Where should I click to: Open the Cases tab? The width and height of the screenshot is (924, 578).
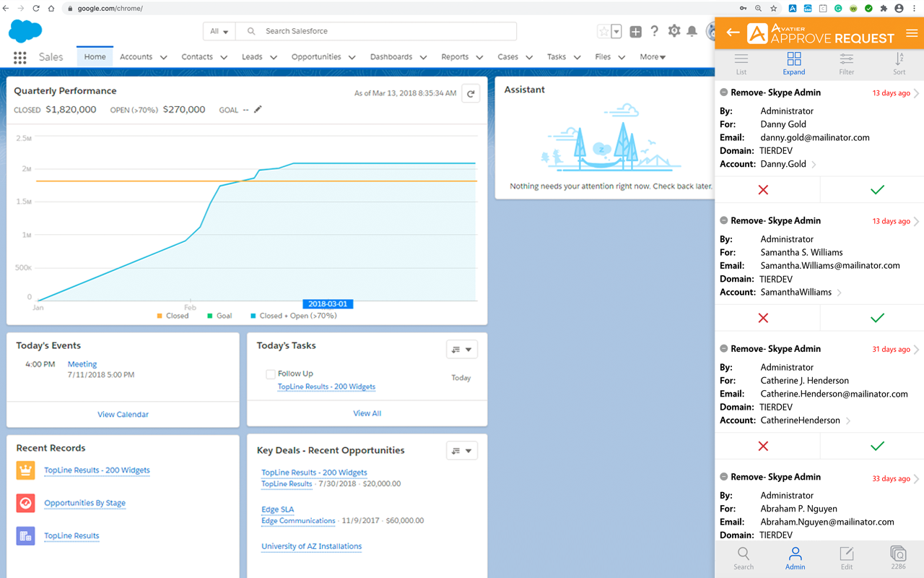click(507, 57)
